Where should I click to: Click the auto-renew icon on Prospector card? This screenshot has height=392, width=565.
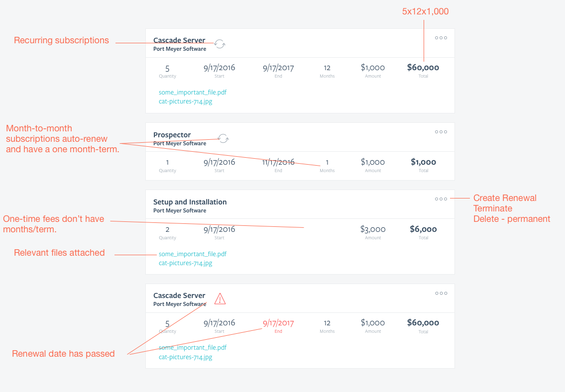223,138
